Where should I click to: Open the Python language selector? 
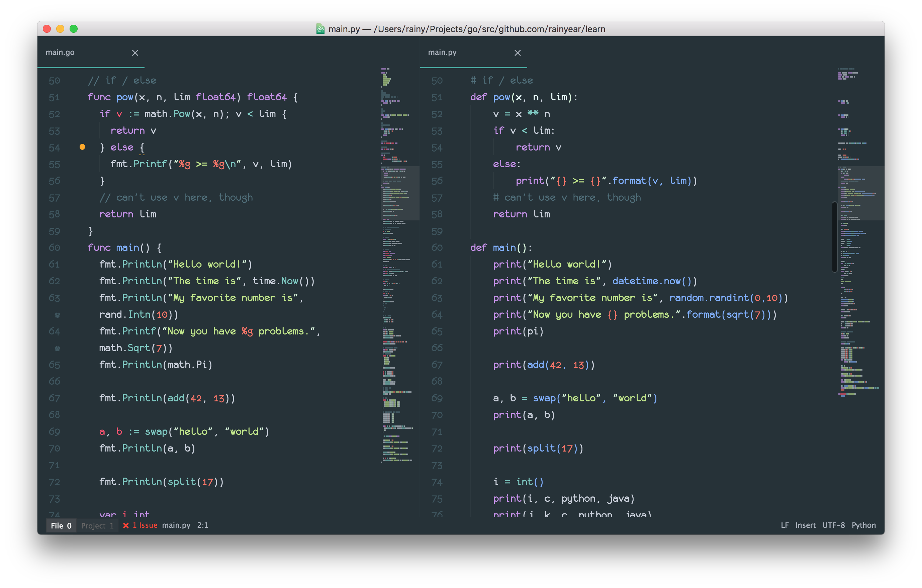864,525
